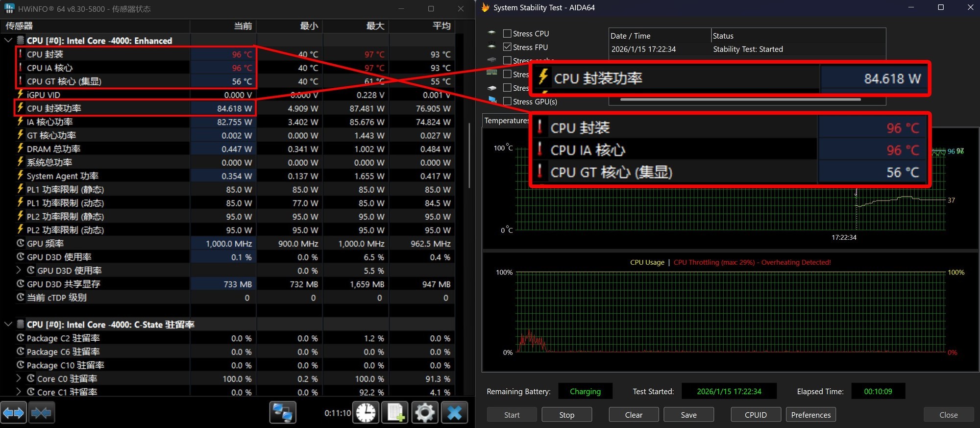Click the Status log column header
This screenshot has width=980, height=428.
tap(798, 36)
